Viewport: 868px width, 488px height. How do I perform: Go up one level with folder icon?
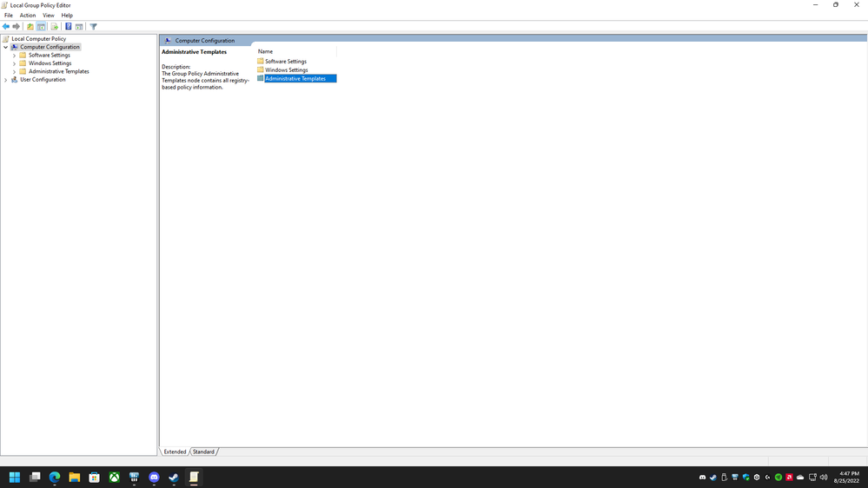pos(30,27)
